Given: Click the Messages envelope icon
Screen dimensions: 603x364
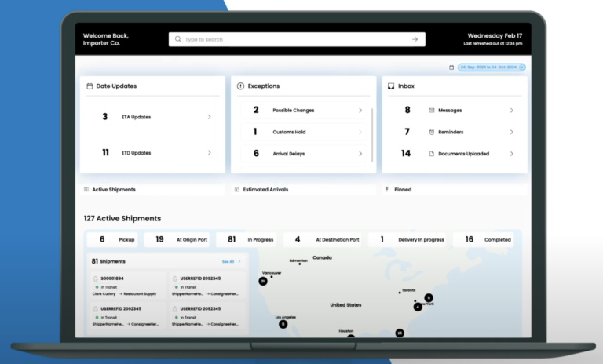Looking at the screenshot, I should [x=432, y=111].
